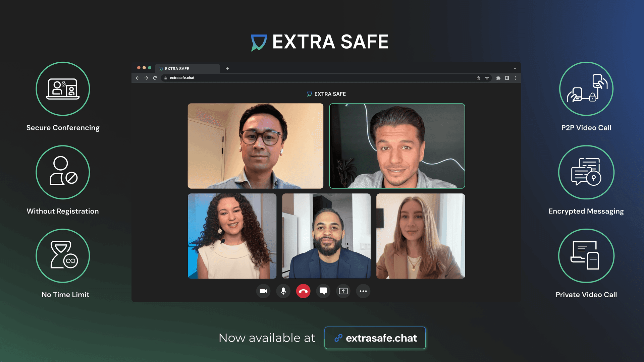Open the browser extensions puzzle menu
The width and height of the screenshot is (644, 362).
pyautogui.click(x=498, y=78)
